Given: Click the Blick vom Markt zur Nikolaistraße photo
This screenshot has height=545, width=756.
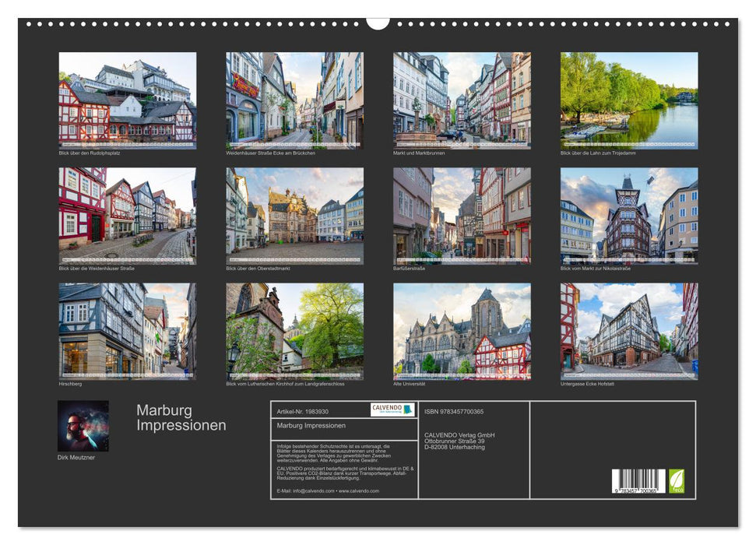Looking at the screenshot, I should (629, 216).
